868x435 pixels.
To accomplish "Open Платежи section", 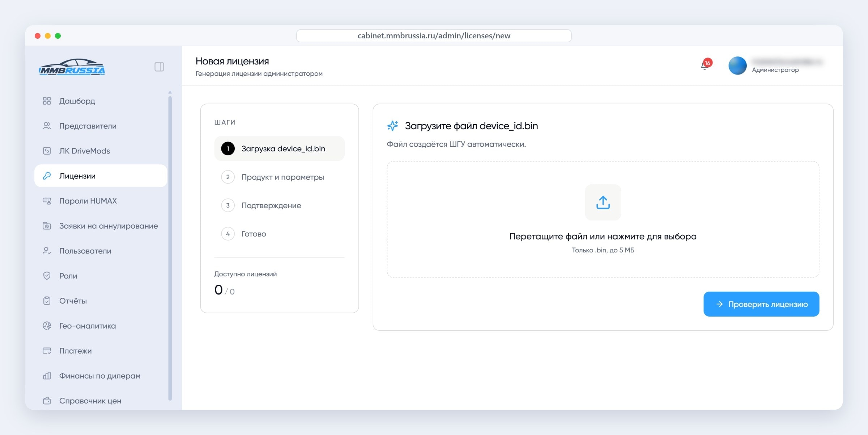I will tap(101, 351).
